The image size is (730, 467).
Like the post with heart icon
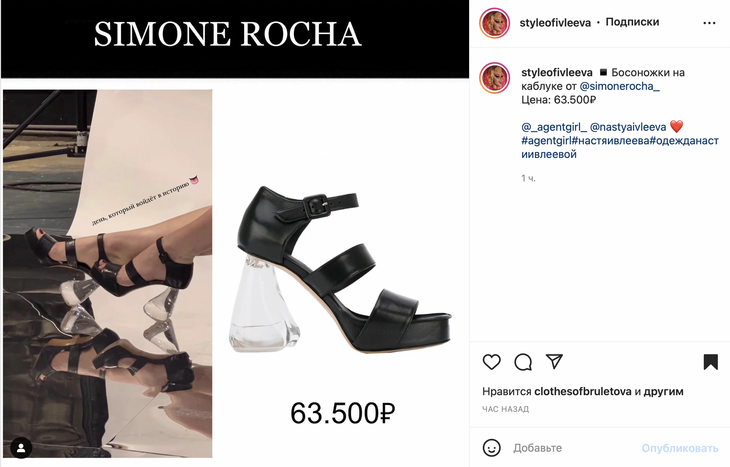pyautogui.click(x=491, y=362)
